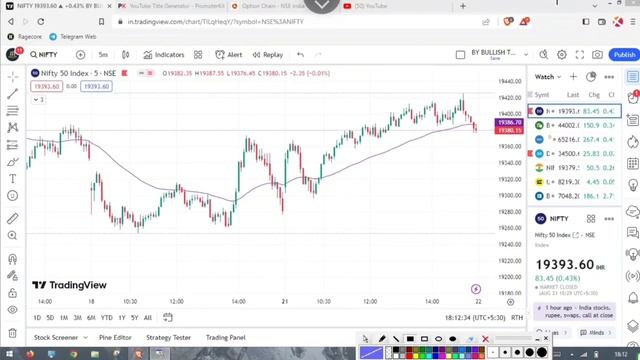Pick the red color swatch in the annotation palette

pos(409,356)
